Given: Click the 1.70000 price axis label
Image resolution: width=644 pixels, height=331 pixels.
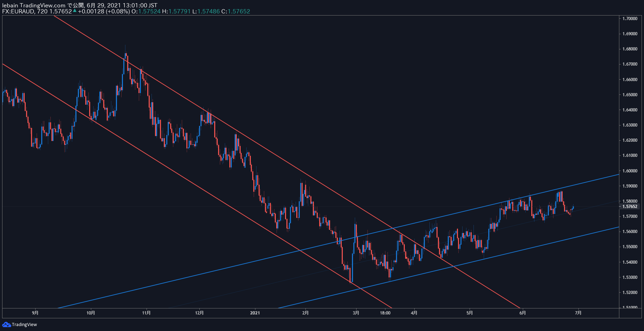Looking at the screenshot, I should (x=630, y=18).
